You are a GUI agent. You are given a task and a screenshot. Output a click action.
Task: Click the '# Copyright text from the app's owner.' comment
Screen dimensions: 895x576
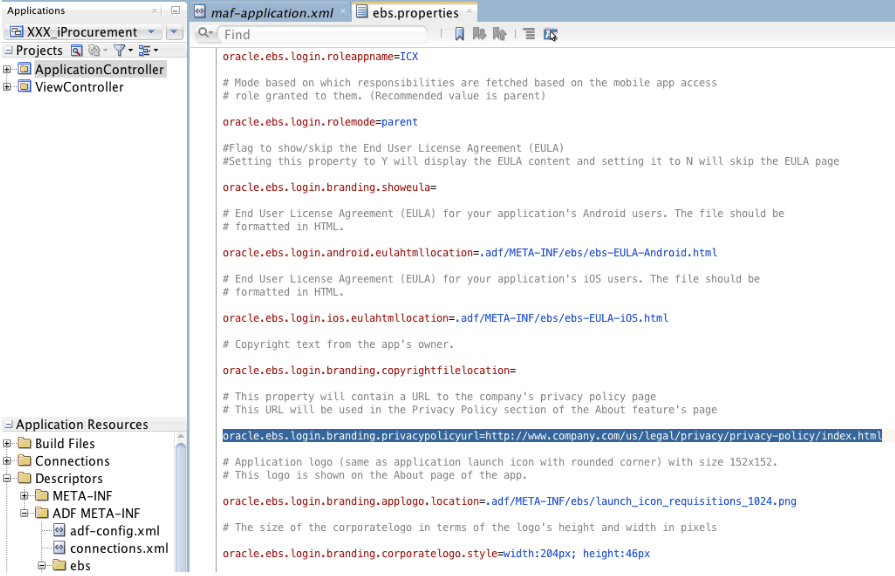[338, 344]
